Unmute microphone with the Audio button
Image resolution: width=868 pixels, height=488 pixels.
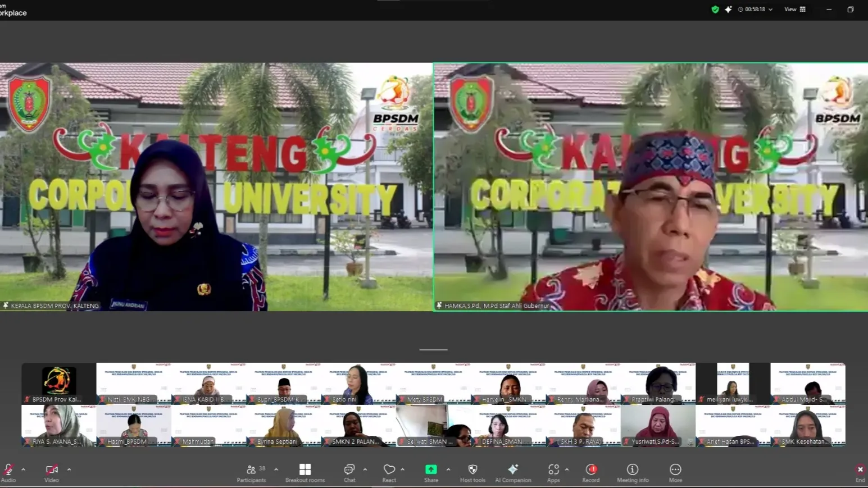[8, 470]
